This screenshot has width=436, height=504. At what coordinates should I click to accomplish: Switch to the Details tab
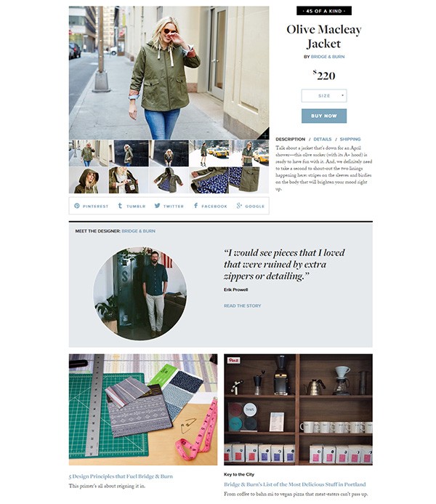pyautogui.click(x=323, y=139)
